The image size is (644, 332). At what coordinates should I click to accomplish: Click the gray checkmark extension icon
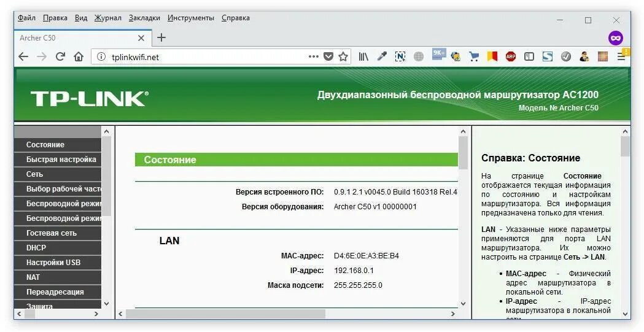point(566,56)
